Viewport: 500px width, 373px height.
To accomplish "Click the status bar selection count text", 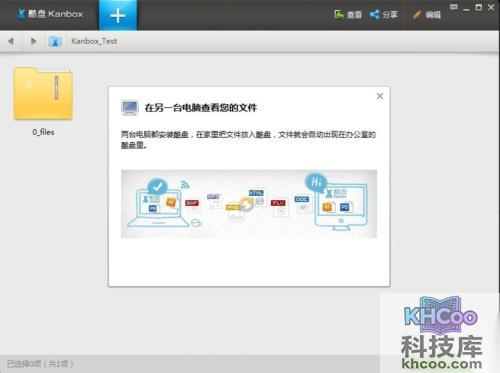I will coord(40,364).
